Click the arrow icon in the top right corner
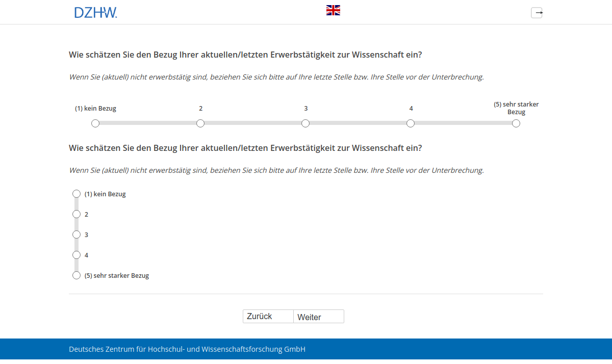612x364 pixels. [x=537, y=13]
